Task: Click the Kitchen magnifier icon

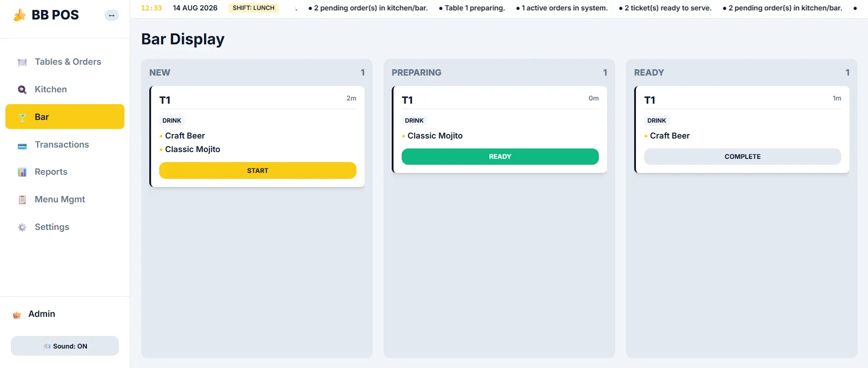Action: [22, 90]
